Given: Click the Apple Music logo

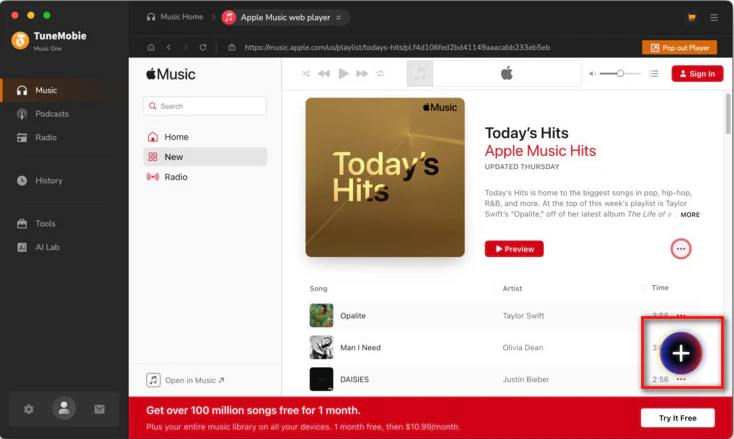Looking at the screenshot, I should click(171, 74).
